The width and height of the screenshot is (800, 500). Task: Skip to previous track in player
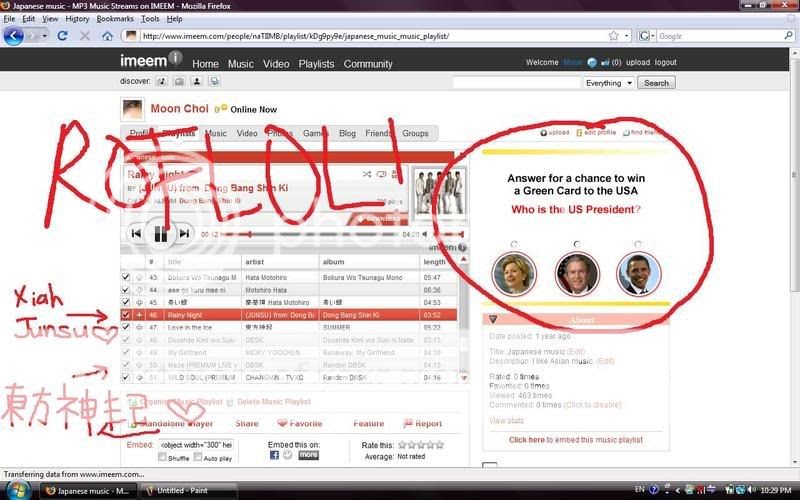coord(136,234)
